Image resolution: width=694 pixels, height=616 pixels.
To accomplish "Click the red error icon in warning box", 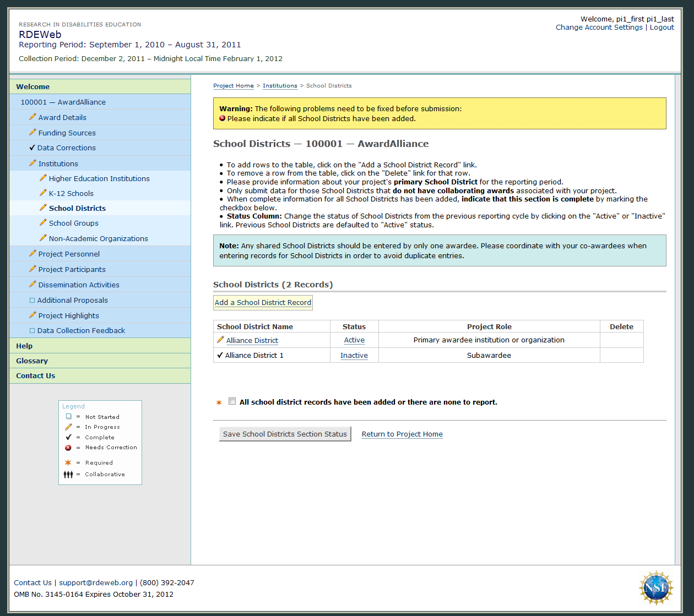I will (223, 118).
